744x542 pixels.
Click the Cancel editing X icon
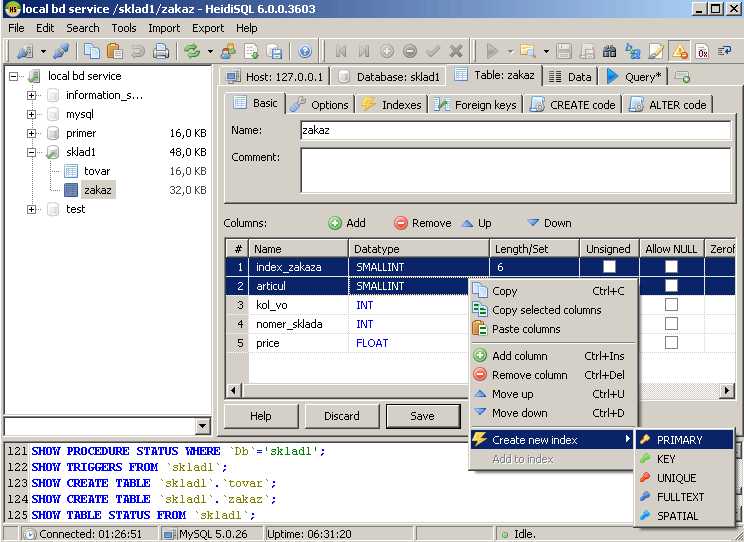pyautogui.click(x=456, y=51)
